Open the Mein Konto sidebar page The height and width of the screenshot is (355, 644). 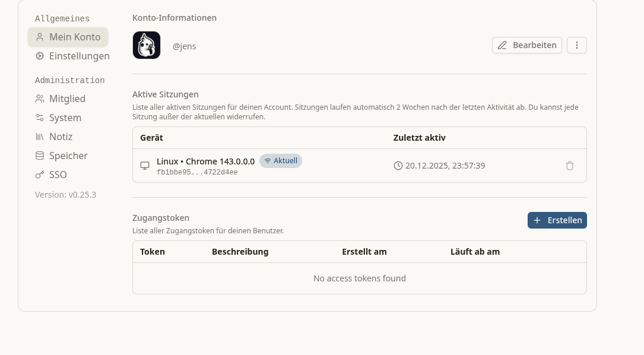[x=68, y=37]
